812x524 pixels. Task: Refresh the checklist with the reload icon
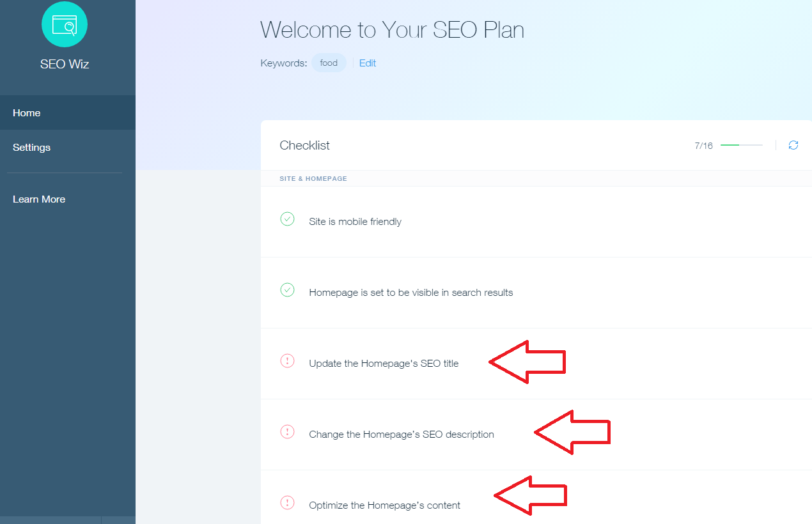[x=793, y=145]
